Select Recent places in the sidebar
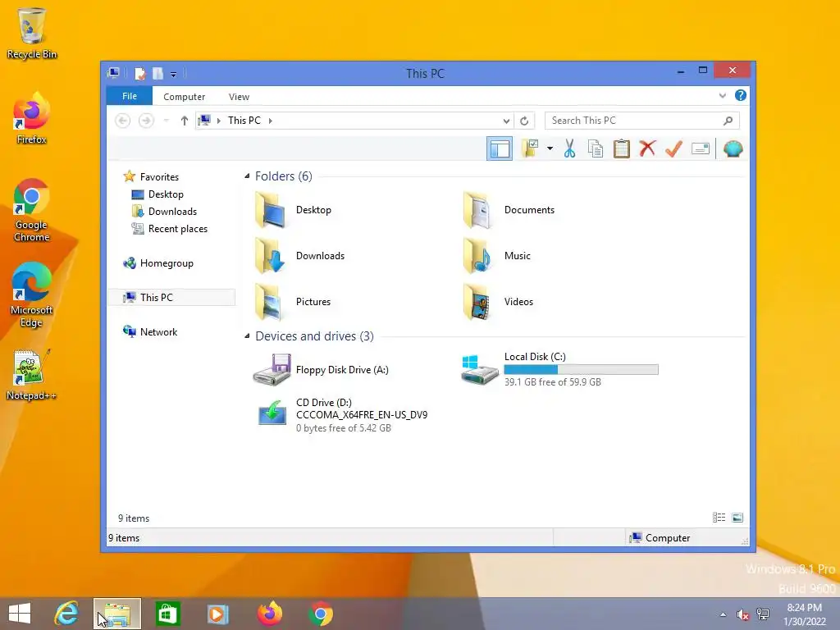The width and height of the screenshot is (840, 630). coord(177,229)
